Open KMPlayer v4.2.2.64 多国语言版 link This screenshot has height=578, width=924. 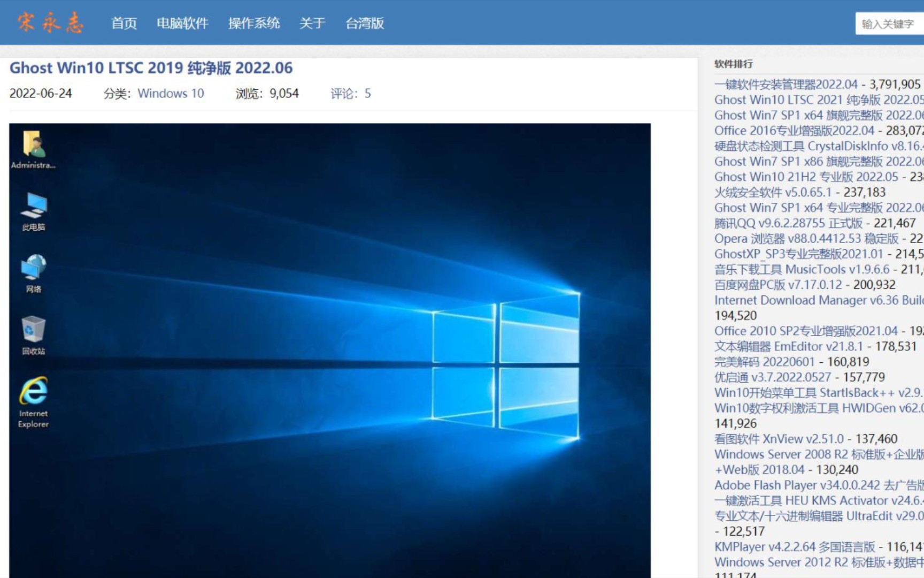(x=795, y=547)
